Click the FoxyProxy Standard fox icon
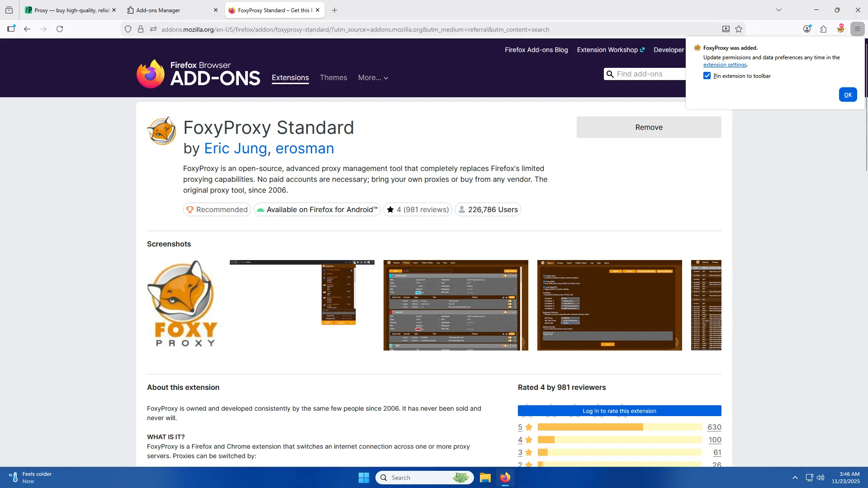Image resolution: width=868 pixels, height=488 pixels. pyautogui.click(x=161, y=131)
